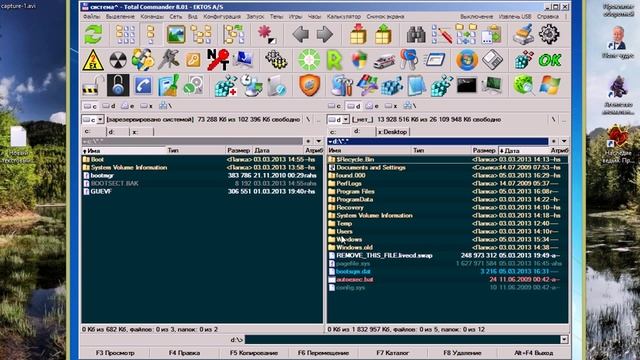This screenshot has height=360, width=640.
Task: Go back with the left arrow icon
Action: 301,34
